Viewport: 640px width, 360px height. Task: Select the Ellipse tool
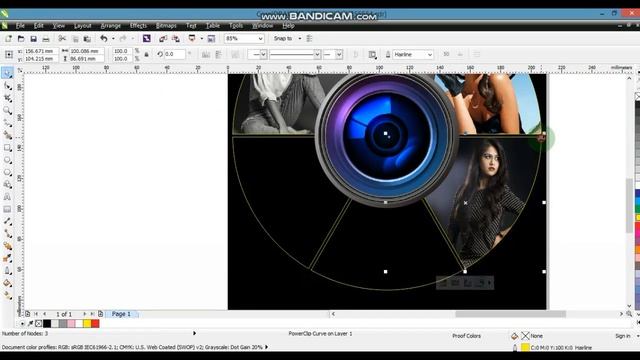pos(7,160)
